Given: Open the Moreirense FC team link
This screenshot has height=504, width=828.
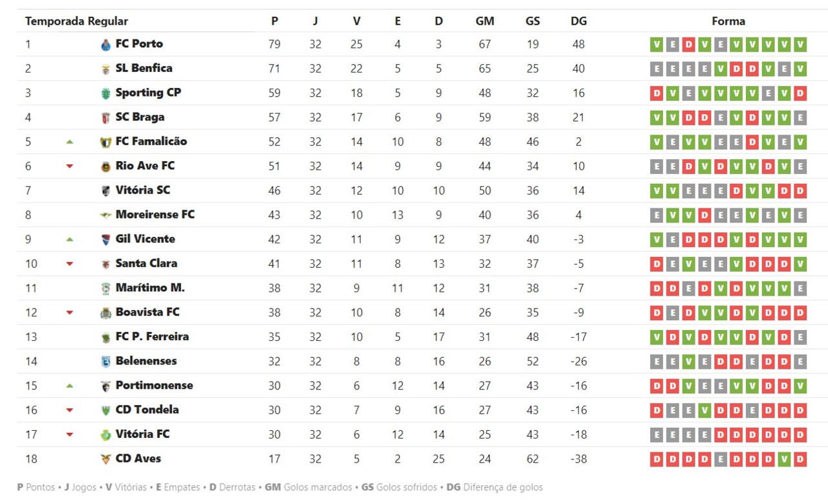Looking at the screenshot, I should tap(155, 215).
